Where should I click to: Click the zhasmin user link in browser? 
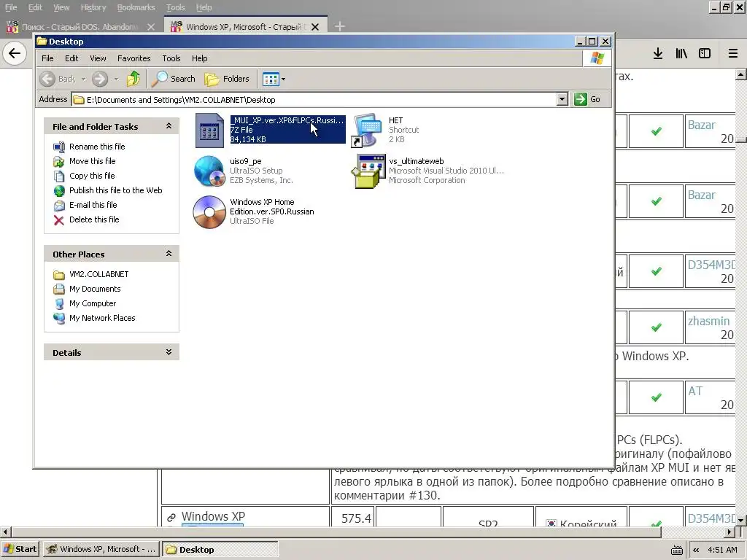pyautogui.click(x=708, y=321)
